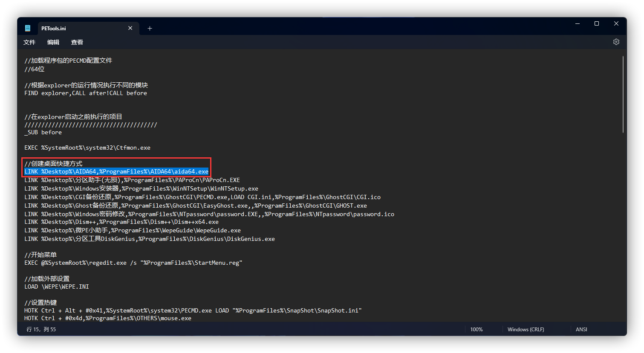Click the //在explorer启动之前执行的项目 comment
644x353 pixels.
click(73, 117)
